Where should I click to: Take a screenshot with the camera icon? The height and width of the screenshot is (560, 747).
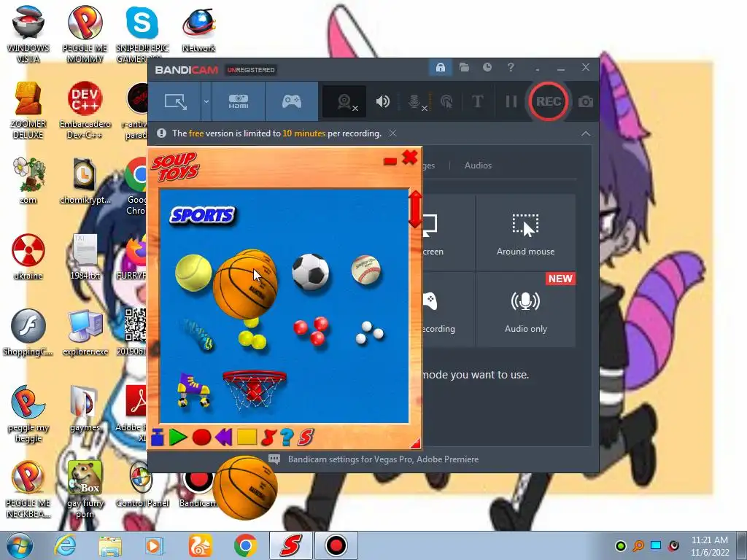[x=586, y=101]
